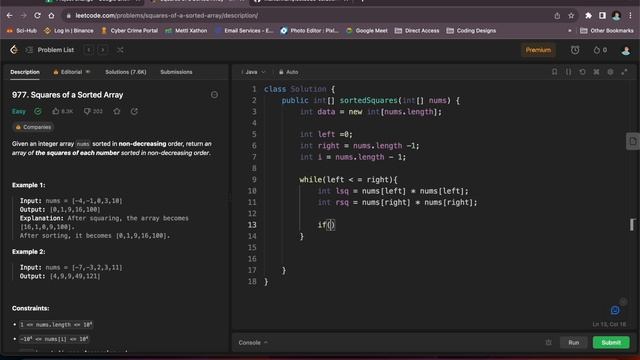Click the Easy difficulty label
The height and width of the screenshot is (360, 640).
19,111
